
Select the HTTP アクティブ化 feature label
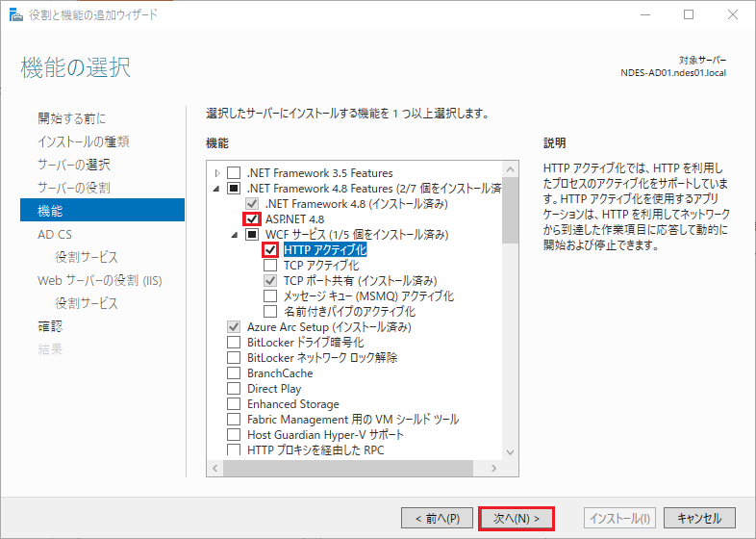click(x=325, y=250)
